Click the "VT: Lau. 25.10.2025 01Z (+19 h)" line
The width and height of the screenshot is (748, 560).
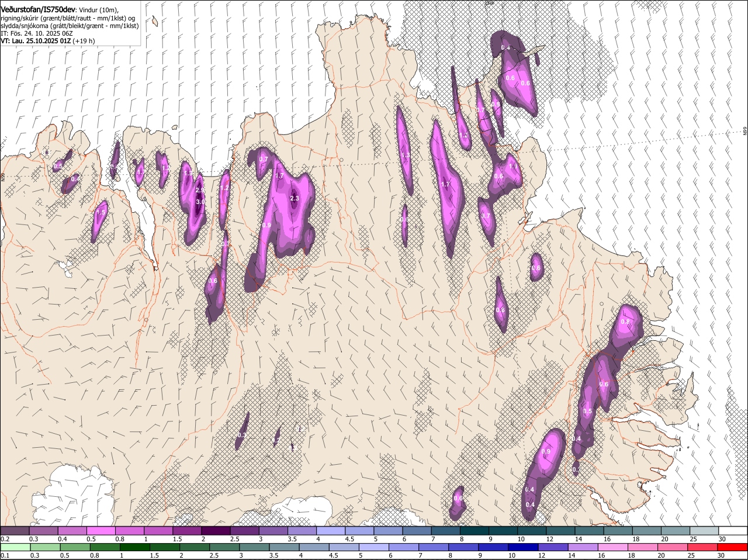point(47,41)
